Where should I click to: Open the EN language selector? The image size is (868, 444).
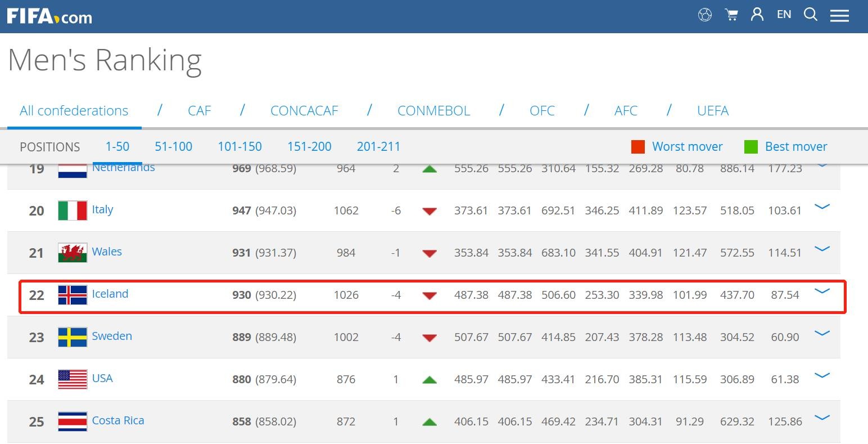(784, 15)
